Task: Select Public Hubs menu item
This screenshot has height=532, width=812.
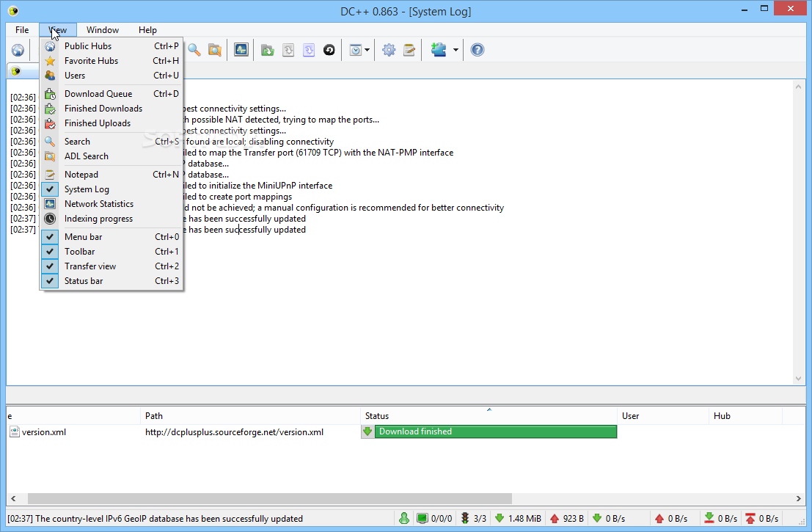Action: (x=111, y=46)
